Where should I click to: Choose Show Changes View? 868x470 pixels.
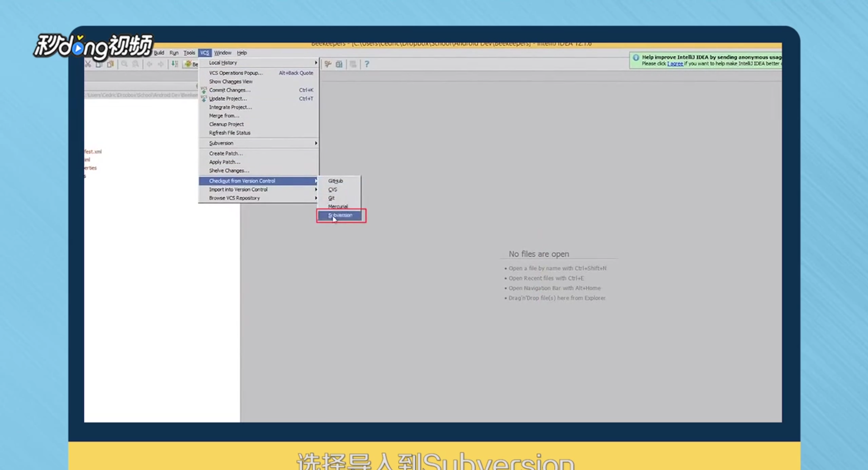click(259, 82)
